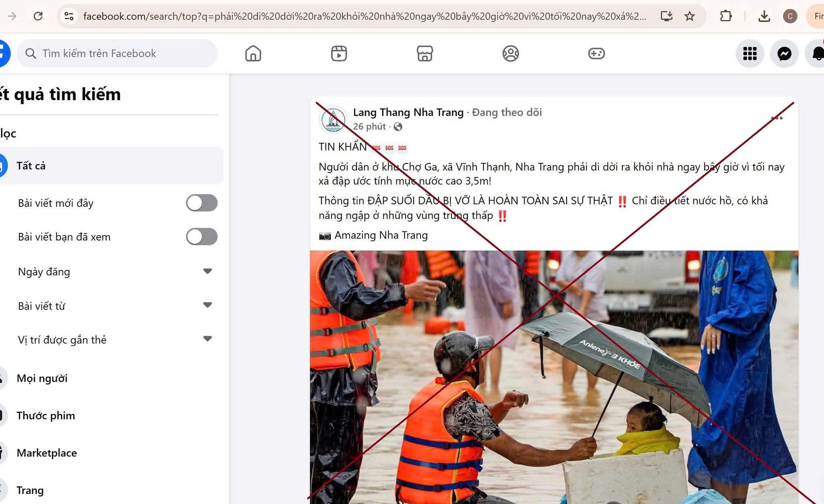Expand 'Vị trí được gắn thẻ' dropdown
The height and width of the screenshot is (504, 824).
click(x=207, y=339)
